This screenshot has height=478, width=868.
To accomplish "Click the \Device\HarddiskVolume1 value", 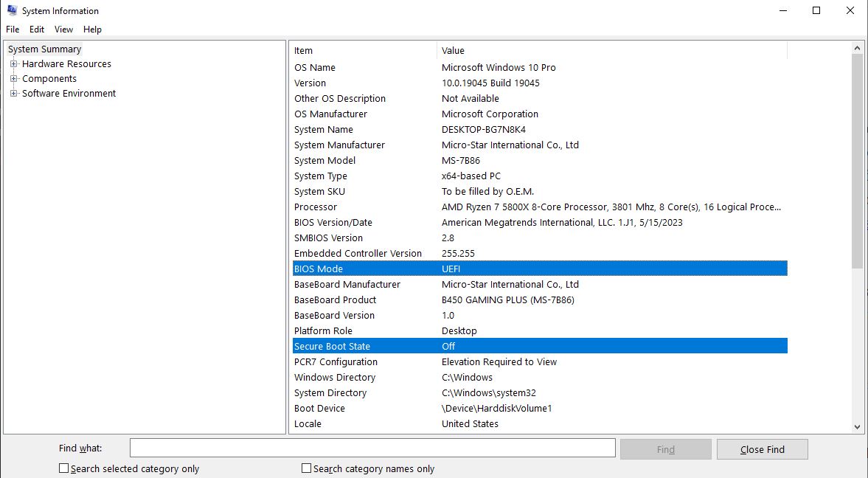I will tap(496, 409).
